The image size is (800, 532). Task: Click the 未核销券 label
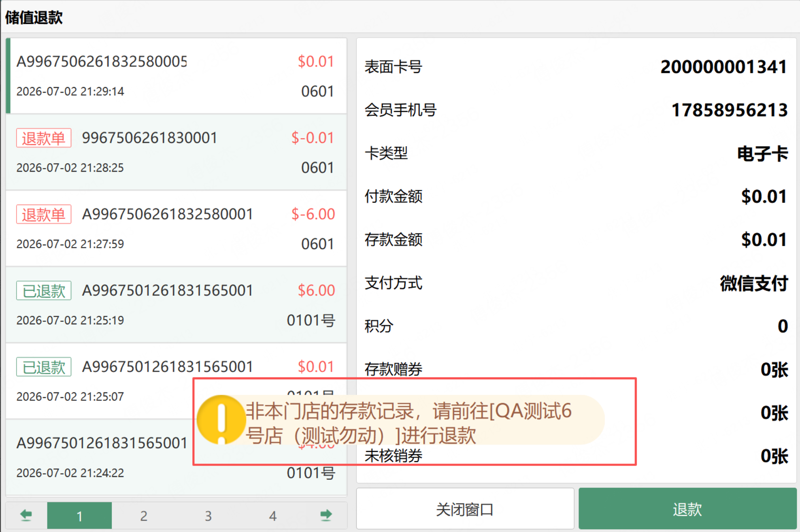(394, 456)
